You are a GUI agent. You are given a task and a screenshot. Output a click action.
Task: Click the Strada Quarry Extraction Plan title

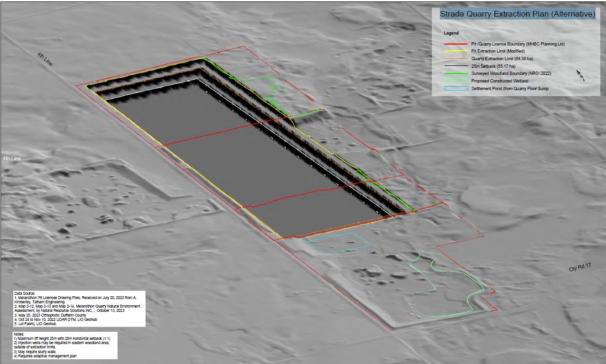517,14
